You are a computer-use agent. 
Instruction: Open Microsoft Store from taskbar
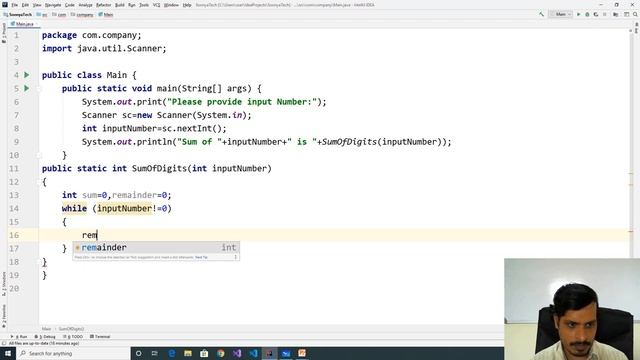(204, 353)
